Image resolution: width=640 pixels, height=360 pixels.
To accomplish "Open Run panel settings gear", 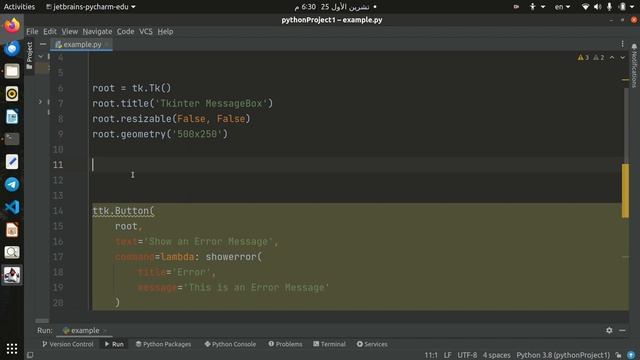I will click(609, 330).
